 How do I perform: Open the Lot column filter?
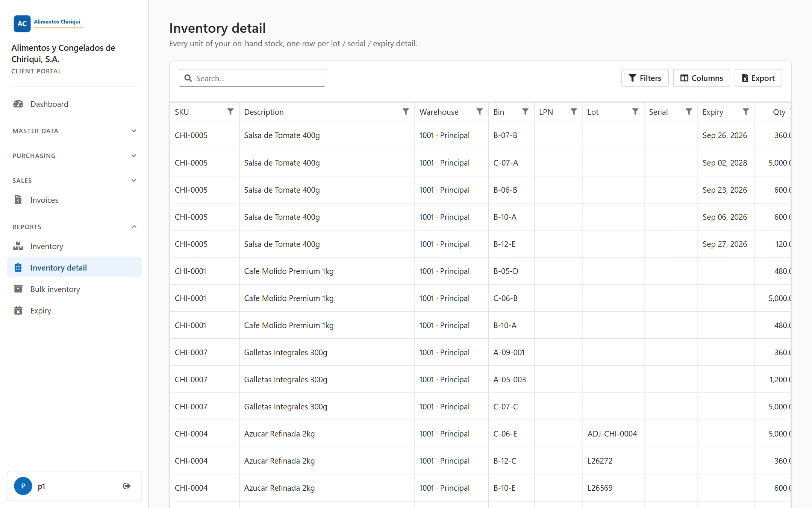[x=635, y=112]
